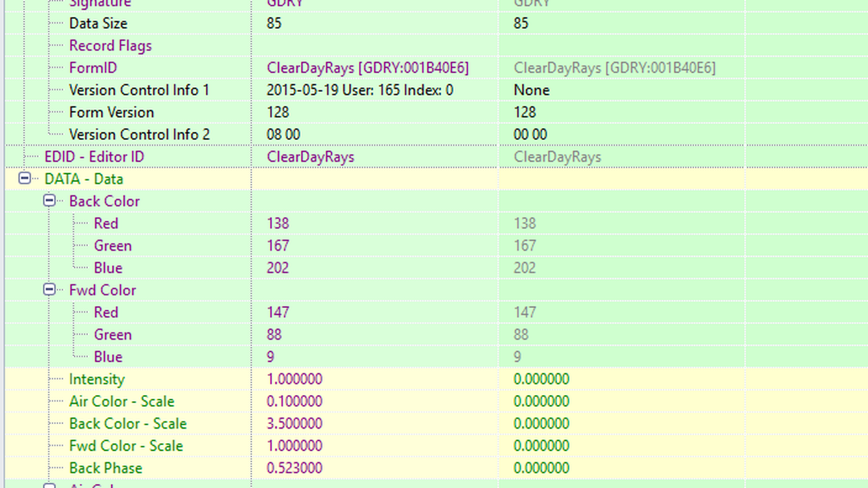Click the 2015-05-19 User: 165 value
Viewport: 868px width, 488px height.
[360, 90]
